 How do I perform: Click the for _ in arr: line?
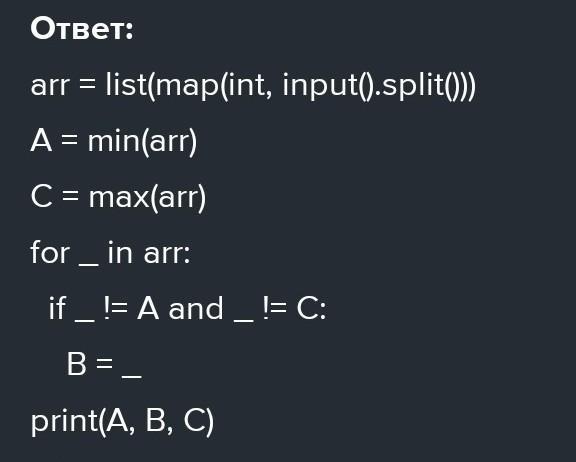click(111, 253)
